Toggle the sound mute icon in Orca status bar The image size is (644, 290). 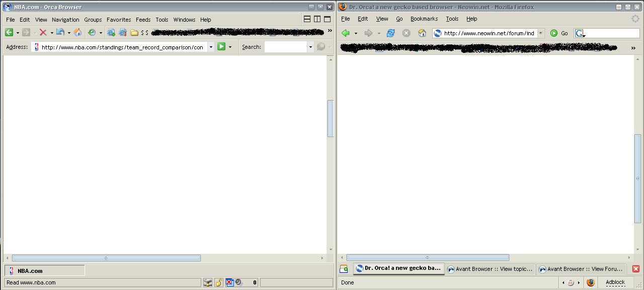point(239,282)
